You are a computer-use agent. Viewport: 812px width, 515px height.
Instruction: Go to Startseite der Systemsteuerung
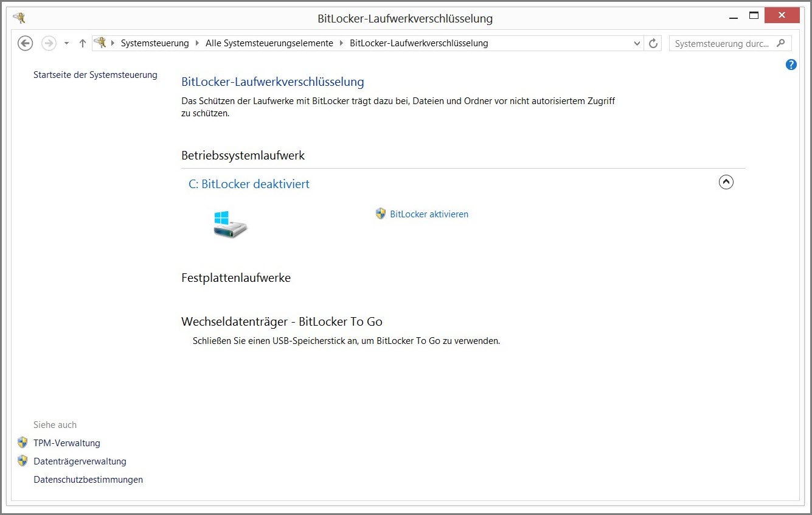(95, 75)
